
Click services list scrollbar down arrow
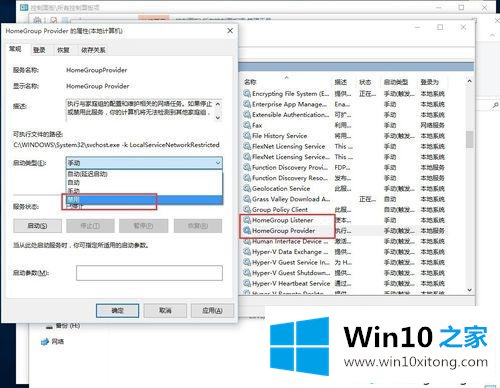[x=469, y=290]
